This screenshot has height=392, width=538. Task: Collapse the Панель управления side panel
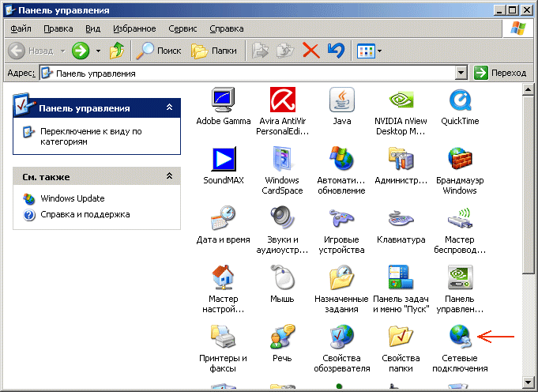pos(169,107)
